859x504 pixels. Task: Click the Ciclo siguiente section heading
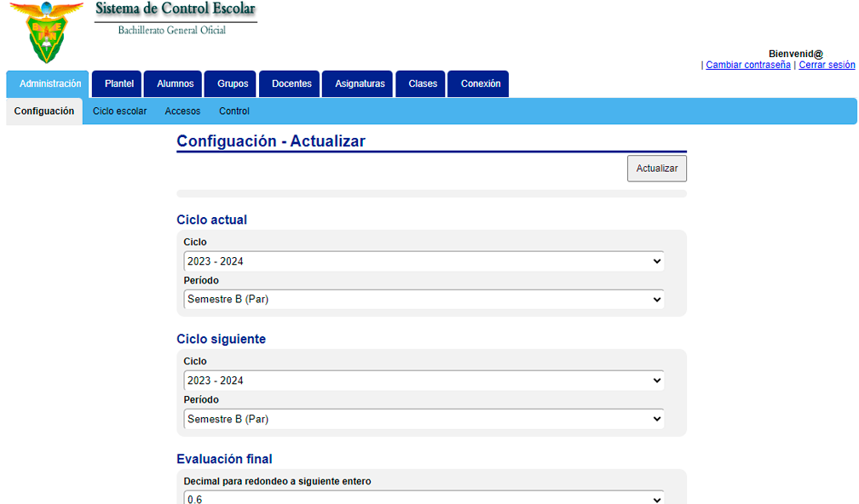(x=221, y=339)
